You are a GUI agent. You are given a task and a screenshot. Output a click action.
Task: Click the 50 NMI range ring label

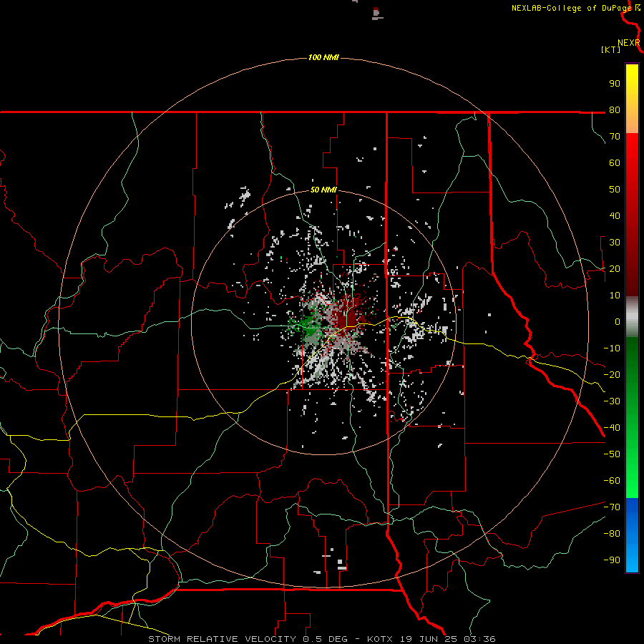tap(323, 190)
